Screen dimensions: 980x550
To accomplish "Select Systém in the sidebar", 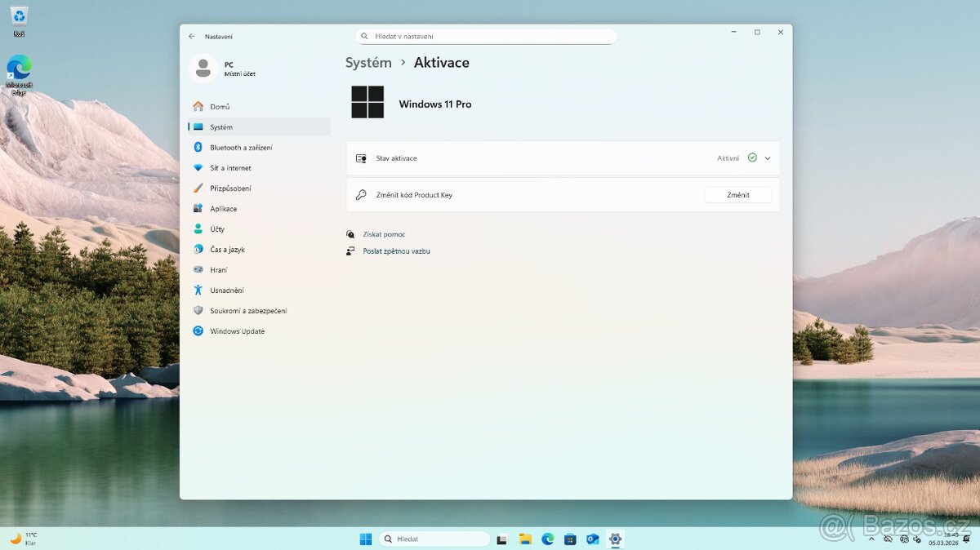I will [220, 126].
